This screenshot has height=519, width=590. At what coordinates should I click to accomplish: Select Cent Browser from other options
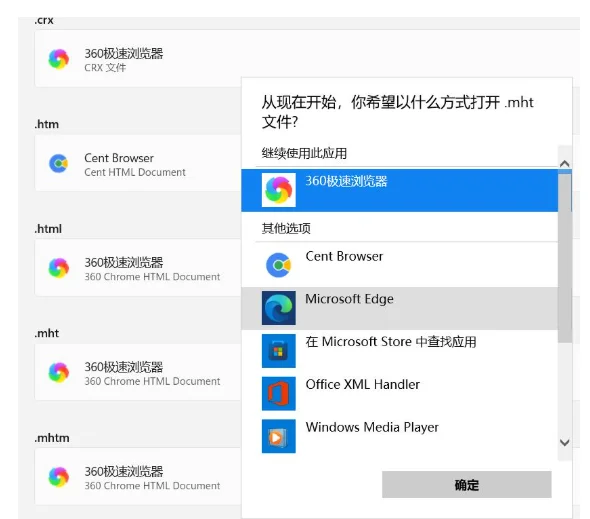[400, 265]
